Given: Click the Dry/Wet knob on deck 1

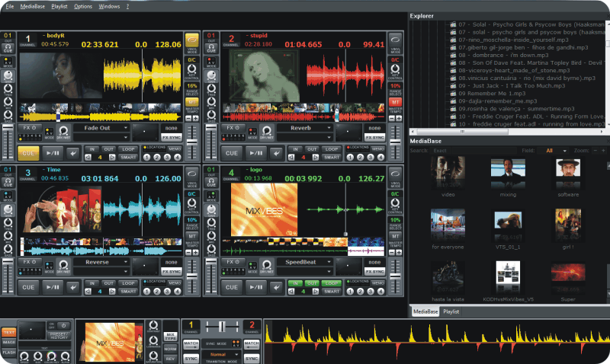Looking at the screenshot, I should pos(64,131).
